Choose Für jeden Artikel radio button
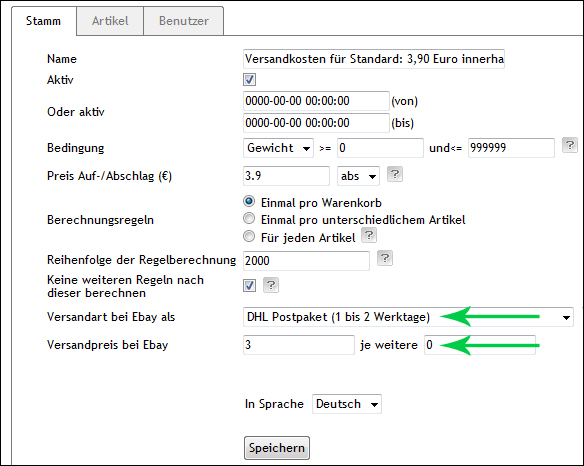Viewport: 584px width, 466px height. 249,236
